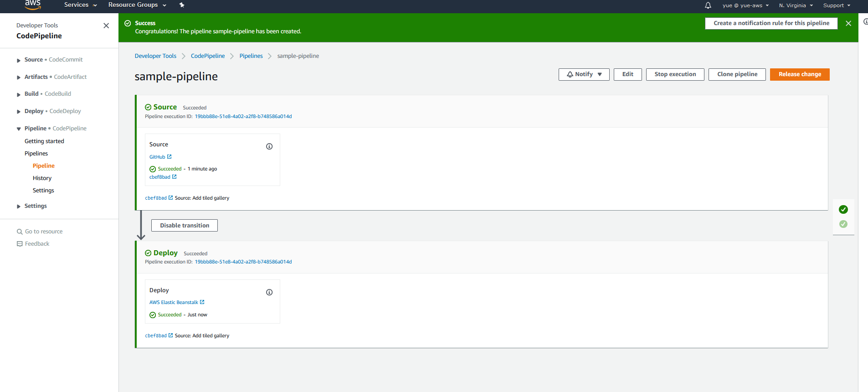Viewport: 868px width, 392px height.
Task: Go to CodePipeline breadcrumb link
Action: coord(208,56)
